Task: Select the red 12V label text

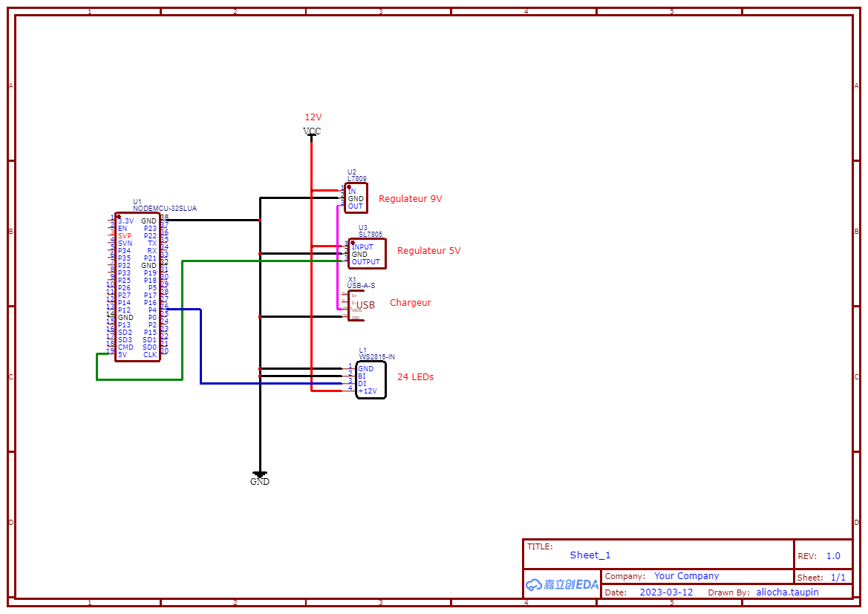Action: pos(313,117)
